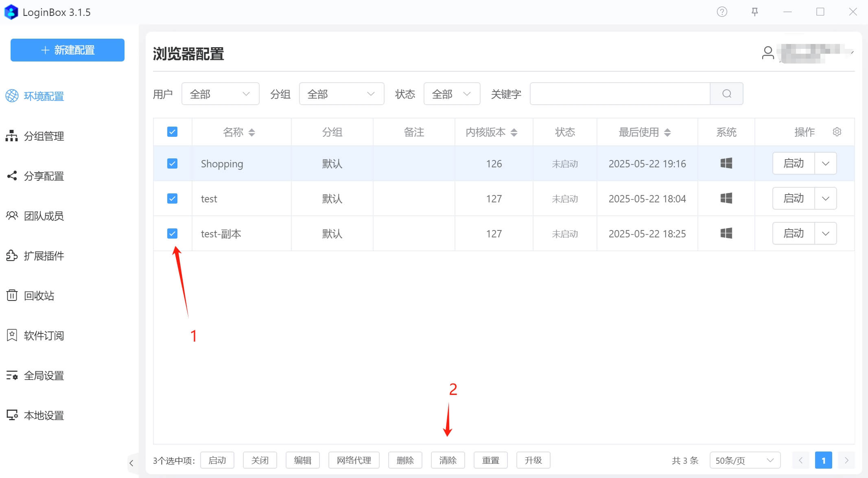Expand launch options arrow for Shopping

point(825,164)
